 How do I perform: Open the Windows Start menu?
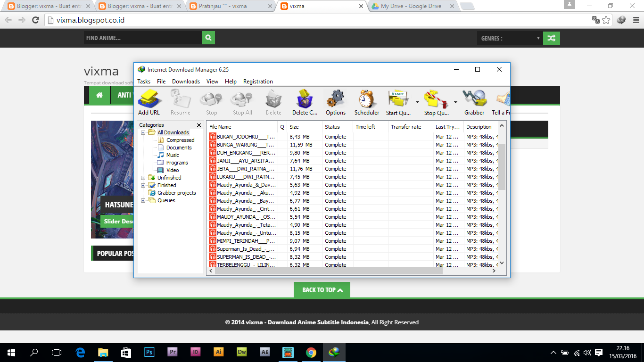pos(11,352)
